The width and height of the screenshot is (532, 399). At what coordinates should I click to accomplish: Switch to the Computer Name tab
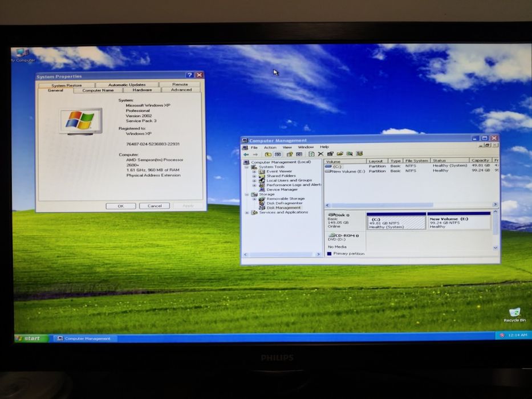[x=98, y=90]
